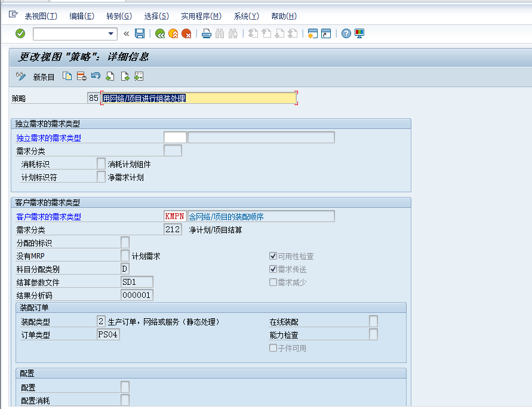
Task: Enable the 消耗标识 checkbox
Action: (101, 163)
